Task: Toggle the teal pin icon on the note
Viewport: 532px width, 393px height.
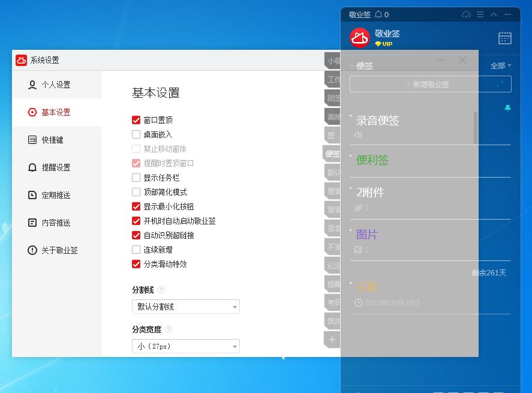Action: pos(507,108)
